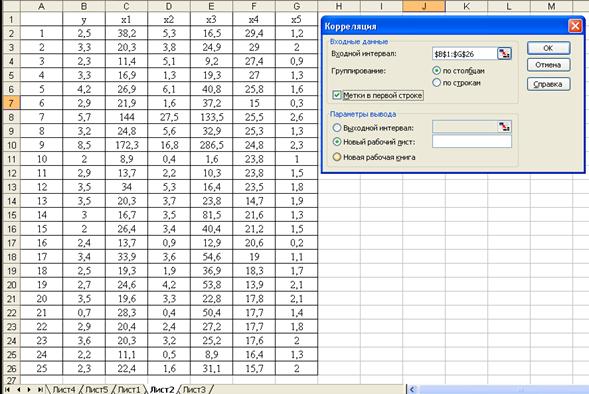Click cell with value 0,7 in column y
The image size is (589, 394).
[84, 312]
